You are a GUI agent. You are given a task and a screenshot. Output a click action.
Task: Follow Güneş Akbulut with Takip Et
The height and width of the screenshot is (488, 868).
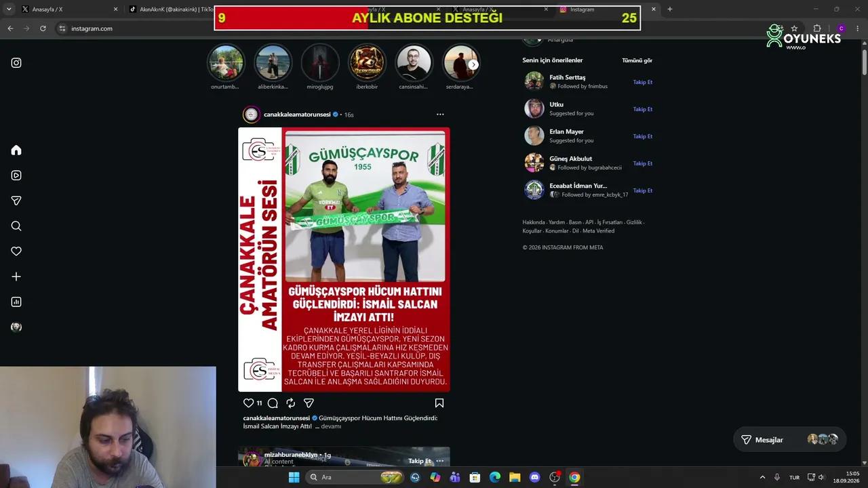point(643,163)
